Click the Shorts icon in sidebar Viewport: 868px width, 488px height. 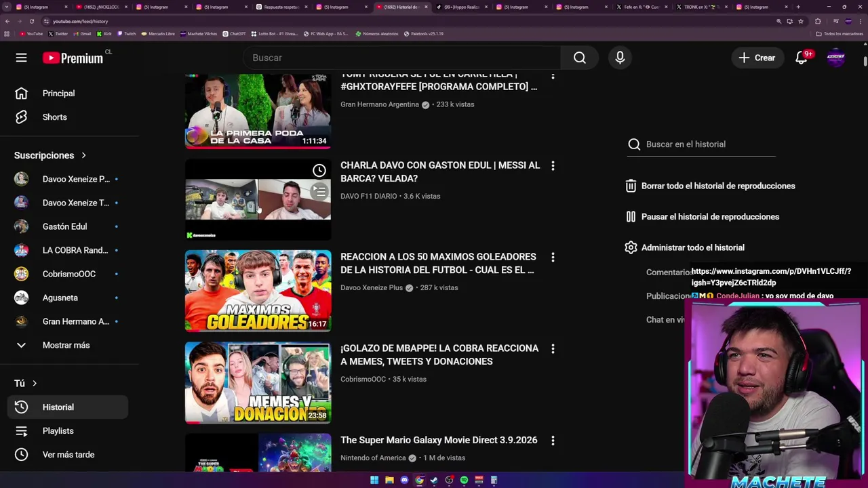point(21,117)
